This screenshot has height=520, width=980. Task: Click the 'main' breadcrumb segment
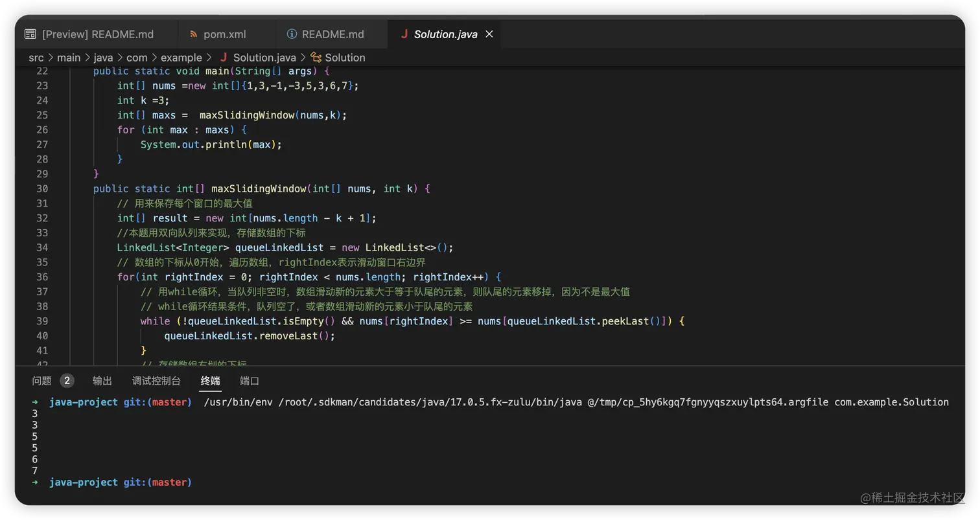pyautogui.click(x=69, y=58)
